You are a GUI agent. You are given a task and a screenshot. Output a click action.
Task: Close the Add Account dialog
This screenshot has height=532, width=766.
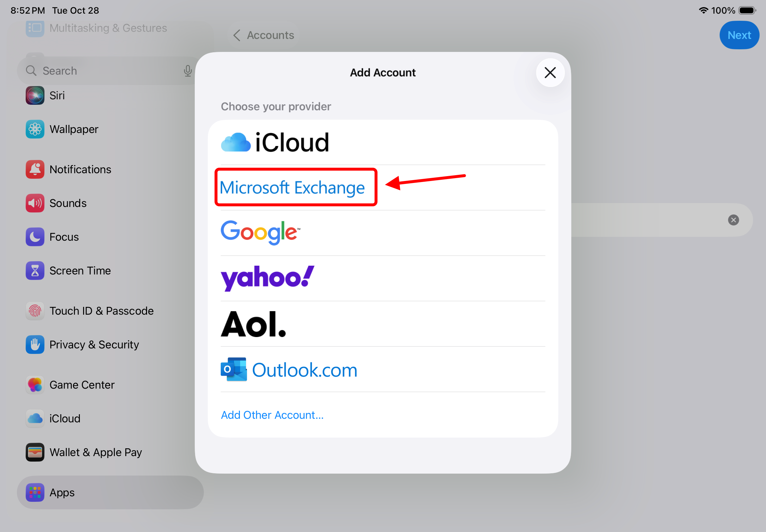click(x=550, y=72)
